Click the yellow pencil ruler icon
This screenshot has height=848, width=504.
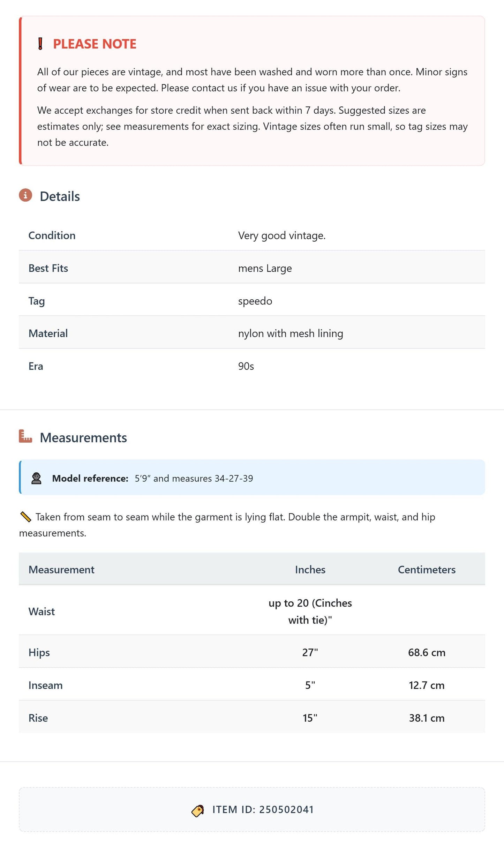click(25, 517)
